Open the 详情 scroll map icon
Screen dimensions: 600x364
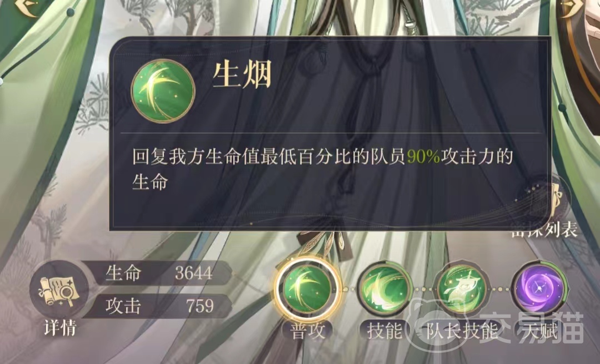coord(59,291)
